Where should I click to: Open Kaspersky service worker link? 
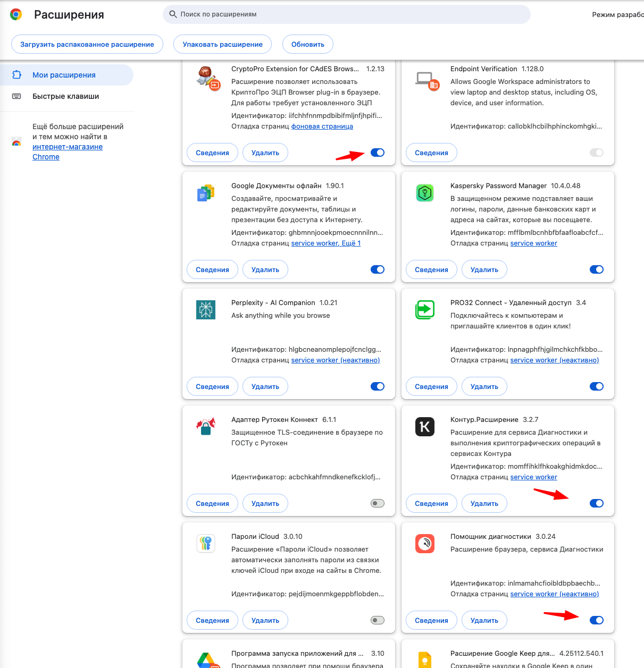(534, 243)
